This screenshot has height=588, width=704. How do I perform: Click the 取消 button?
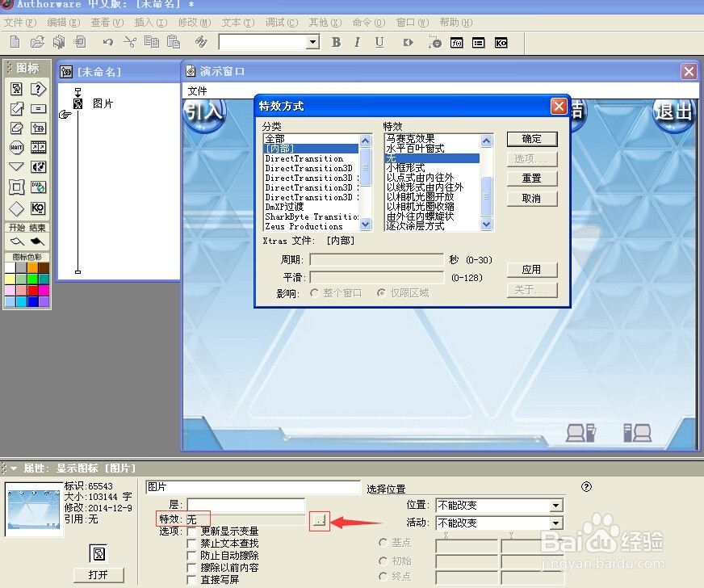pyautogui.click(x=532, y=198)
